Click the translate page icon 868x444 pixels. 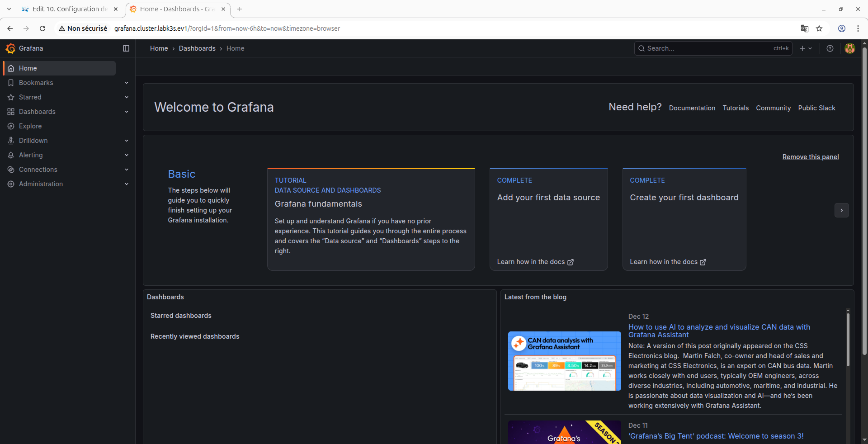tap(805, 28)
